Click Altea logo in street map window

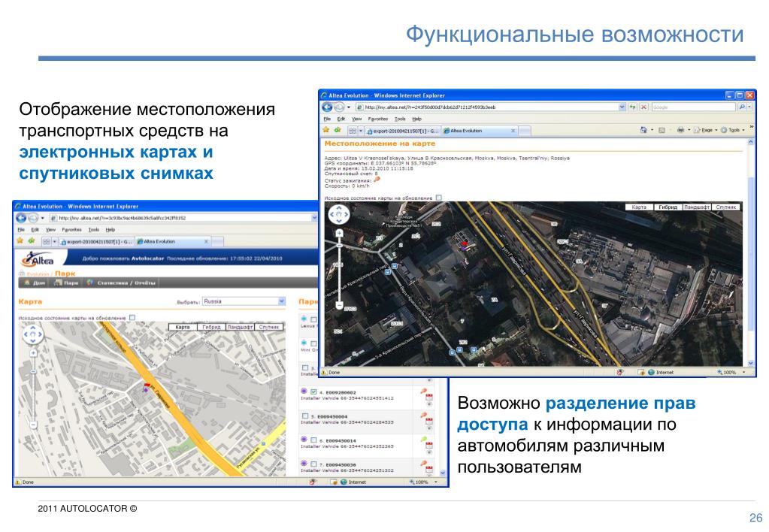click(38, 258)
